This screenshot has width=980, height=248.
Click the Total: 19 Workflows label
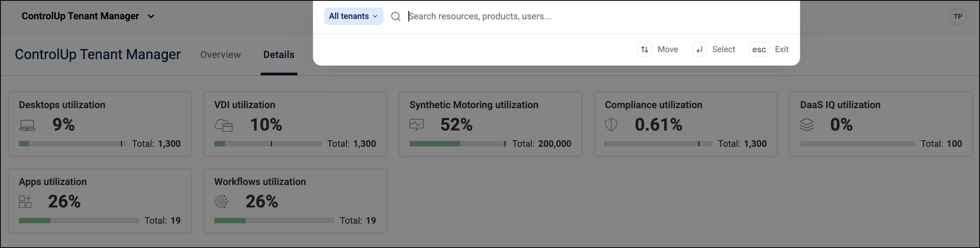tap(358, 221)
